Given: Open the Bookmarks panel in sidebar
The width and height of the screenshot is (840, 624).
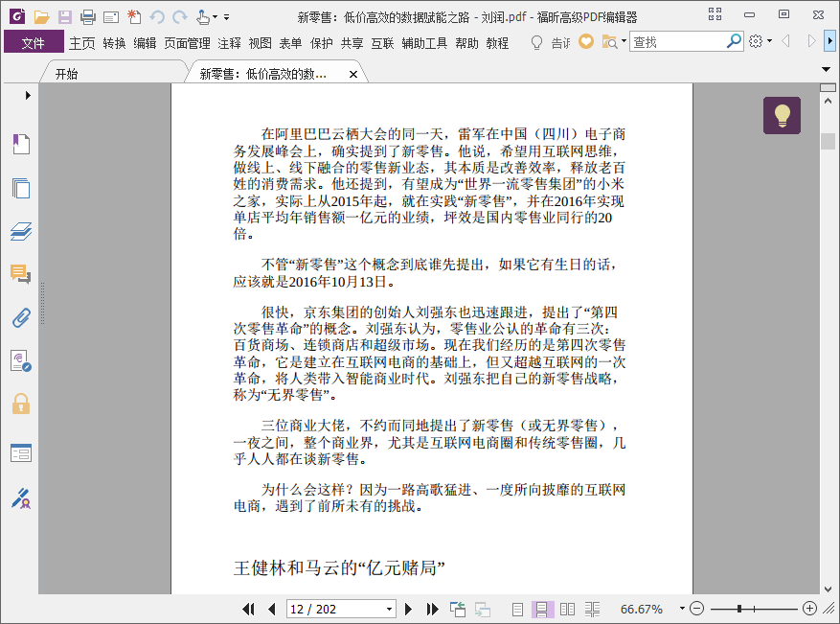Looking at the screenshot, I should click(x=21, y=144).
